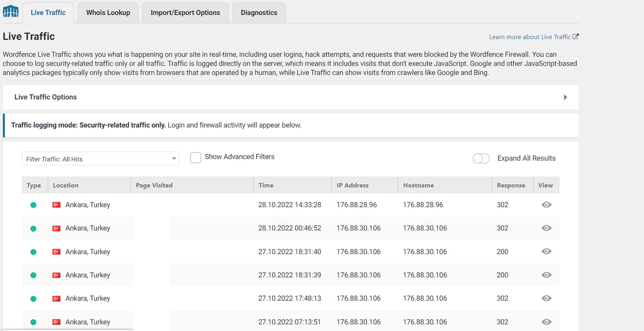The height and width of the screenshot is (331, 644).
Task: Click the Type column header
Action: pyautogui.click(x=34, y=185)
